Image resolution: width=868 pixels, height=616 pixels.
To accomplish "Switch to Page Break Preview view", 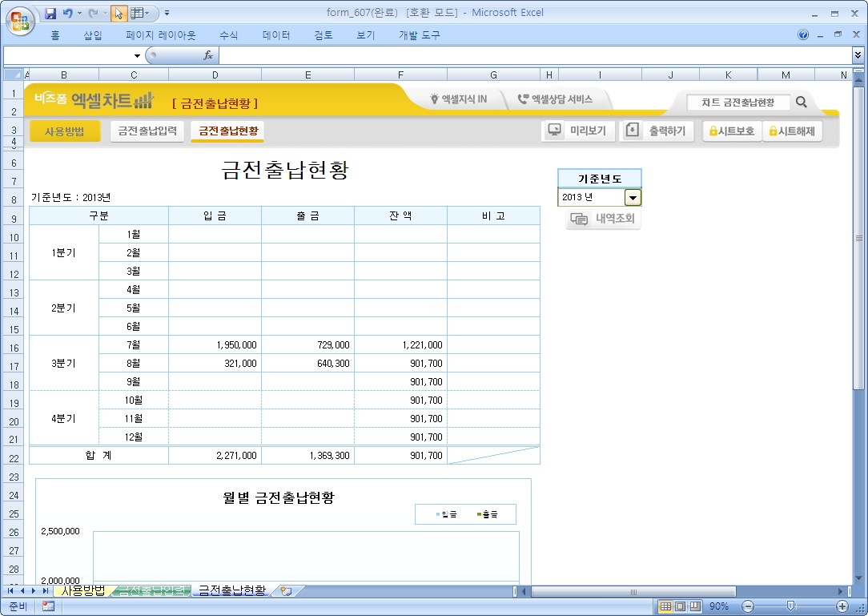I will [694, 606].
